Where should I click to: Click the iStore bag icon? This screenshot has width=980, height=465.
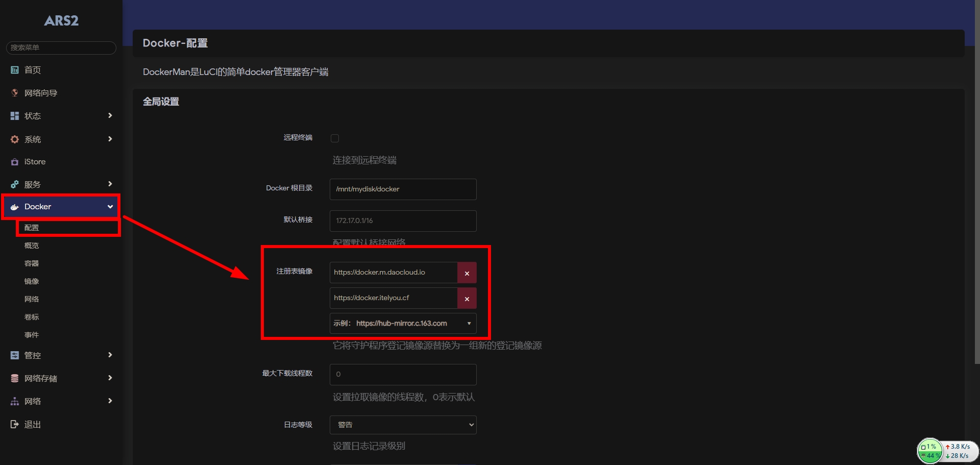click(x=15, y=162)
